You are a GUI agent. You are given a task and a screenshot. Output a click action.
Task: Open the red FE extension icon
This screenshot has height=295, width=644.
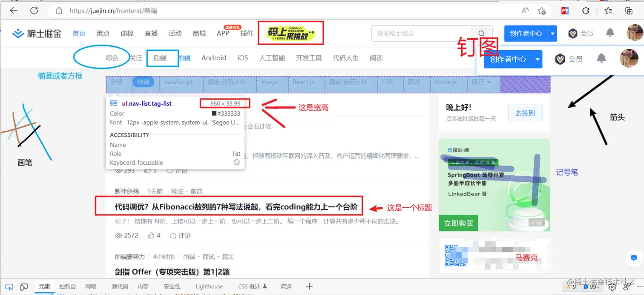[565, 11]
